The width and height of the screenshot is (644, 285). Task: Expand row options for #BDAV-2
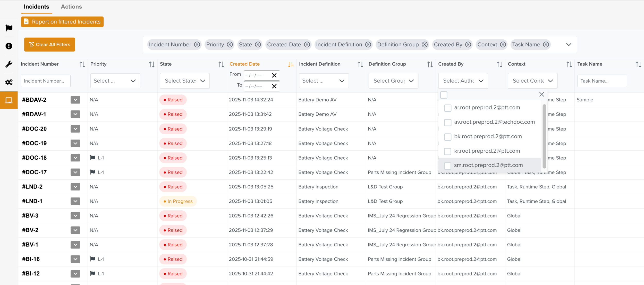click(75, 100)
